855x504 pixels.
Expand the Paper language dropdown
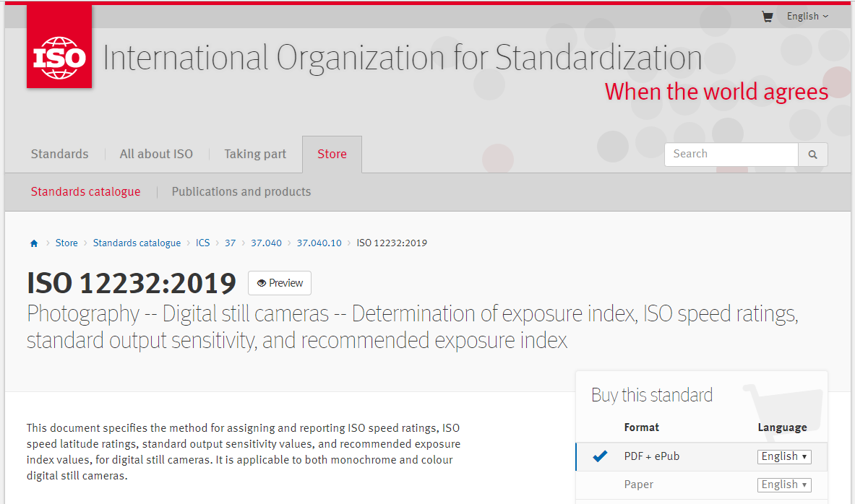pos(784,485)
